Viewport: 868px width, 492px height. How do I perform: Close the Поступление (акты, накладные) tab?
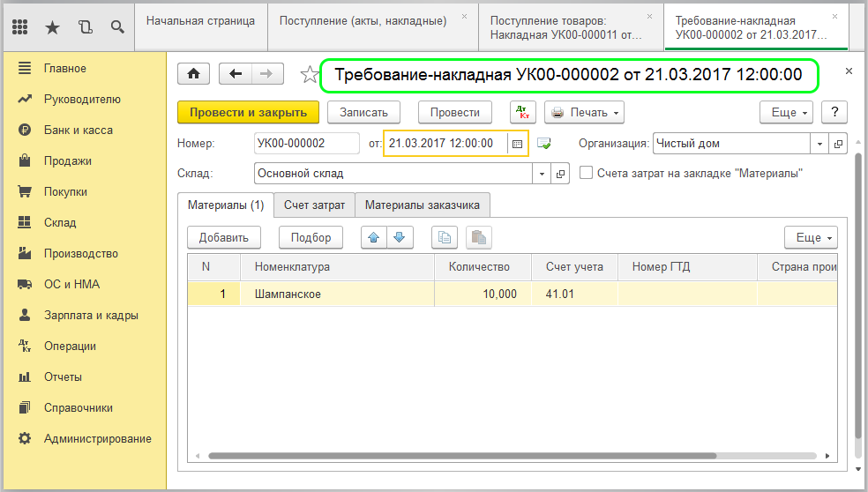pos(465,17)
